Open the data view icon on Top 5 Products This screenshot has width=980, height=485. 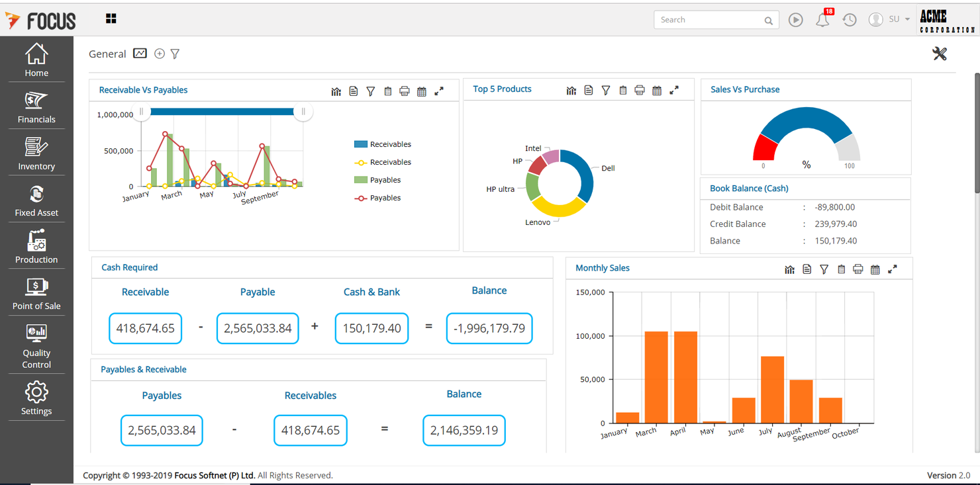click(589, 90)
